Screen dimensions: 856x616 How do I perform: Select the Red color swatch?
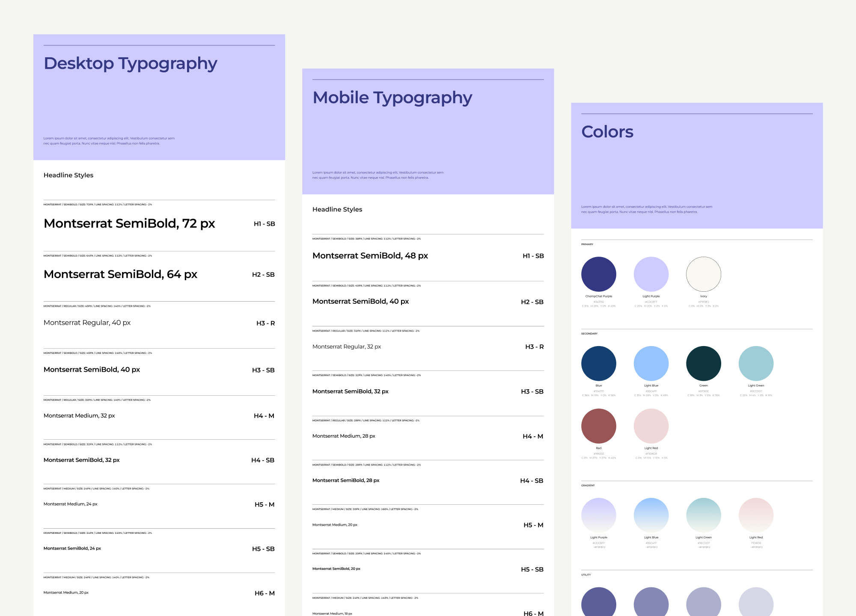point(598,426)
